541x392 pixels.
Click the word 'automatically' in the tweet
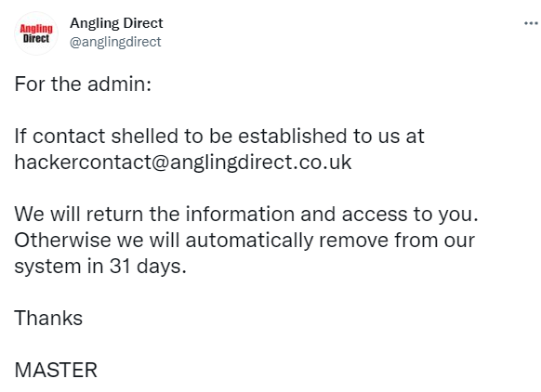(249, 241)
